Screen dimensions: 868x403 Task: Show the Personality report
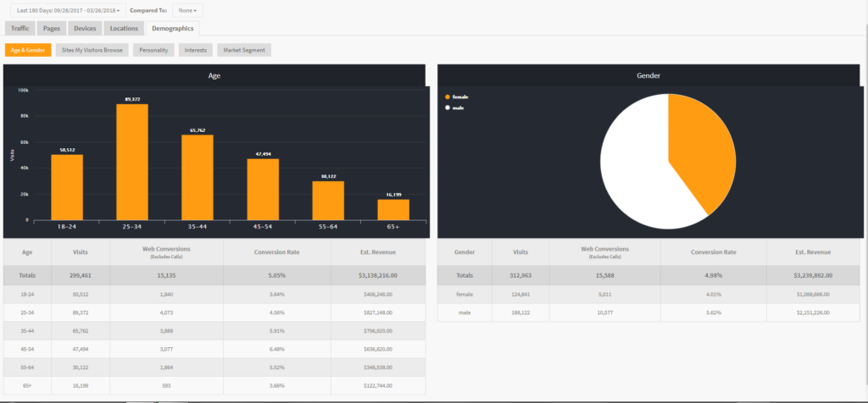pos(153,50)
